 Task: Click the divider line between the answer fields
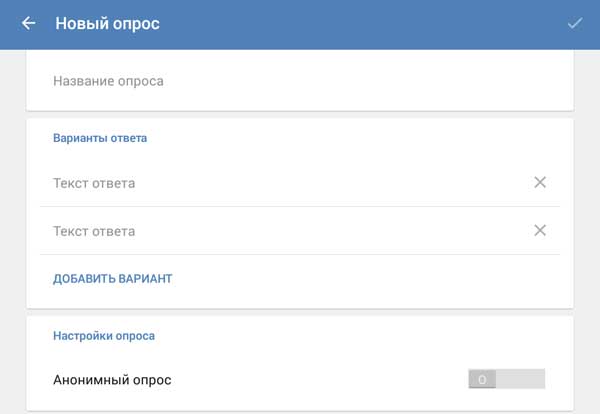coord(300,207)
